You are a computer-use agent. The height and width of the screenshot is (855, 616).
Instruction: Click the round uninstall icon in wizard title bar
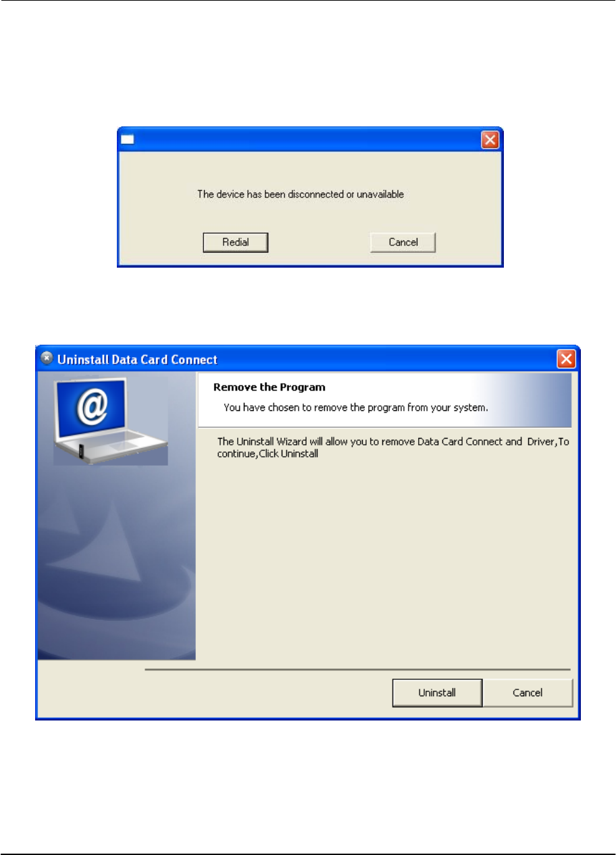pyautogui.click(x=47, y=359)
